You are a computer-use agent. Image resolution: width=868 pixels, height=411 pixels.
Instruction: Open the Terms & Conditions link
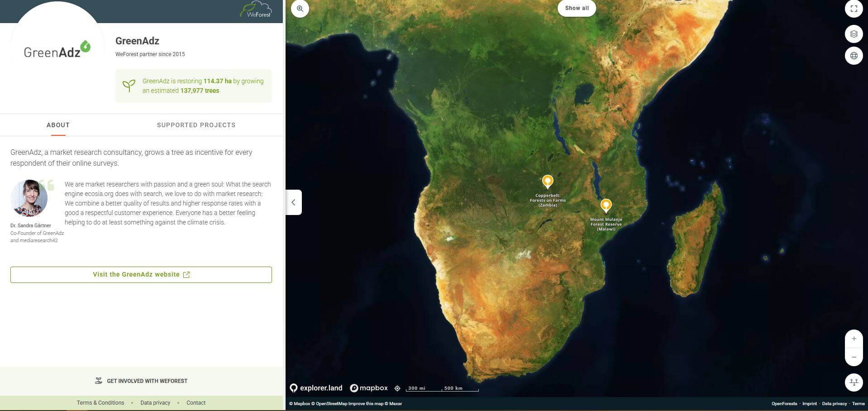point(100,403)
